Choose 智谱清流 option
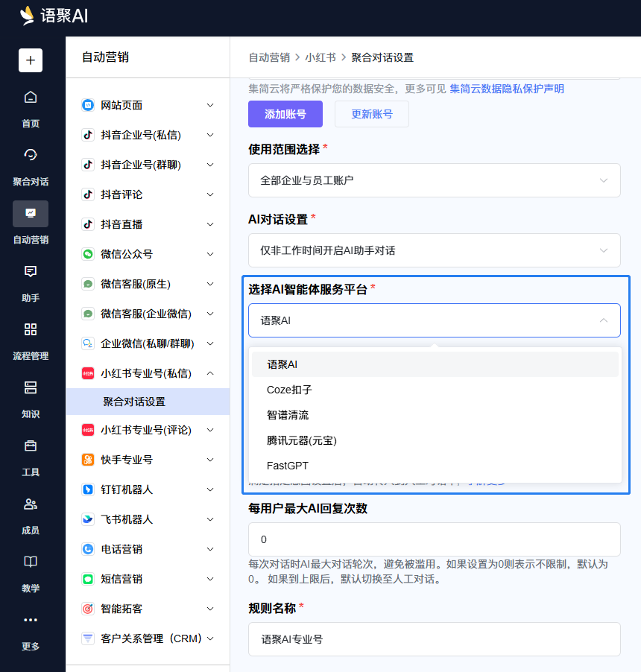641x672 pixels. tap(435, 415)
